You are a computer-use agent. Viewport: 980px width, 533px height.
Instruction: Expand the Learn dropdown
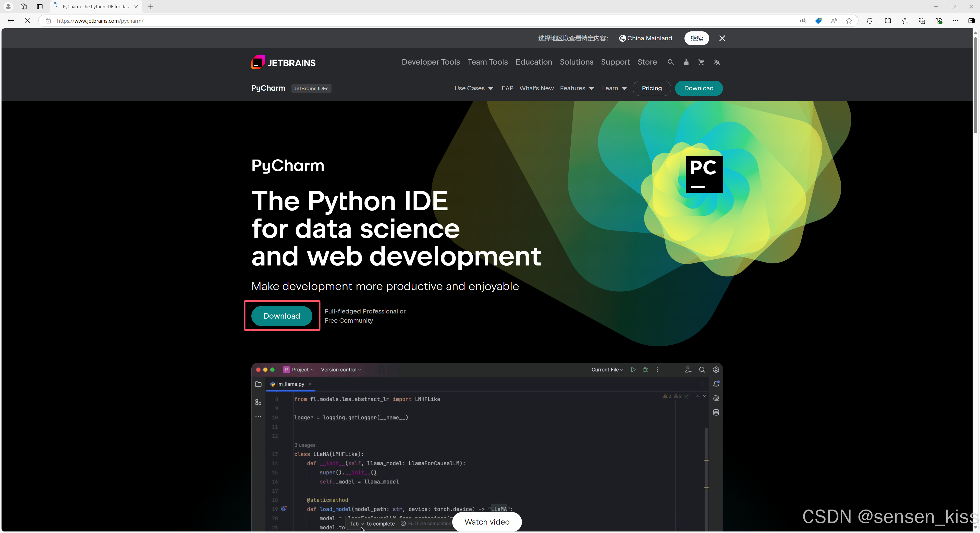pos(614,88)
